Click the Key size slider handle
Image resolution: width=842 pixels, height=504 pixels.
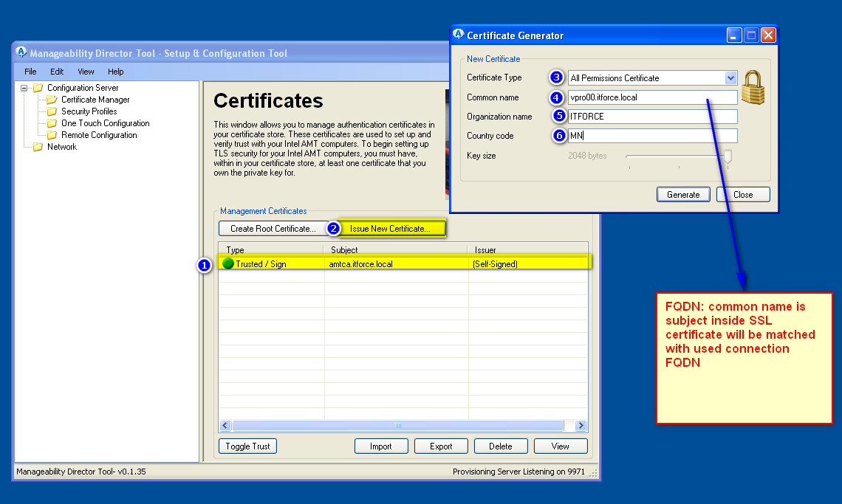[728, 156]
